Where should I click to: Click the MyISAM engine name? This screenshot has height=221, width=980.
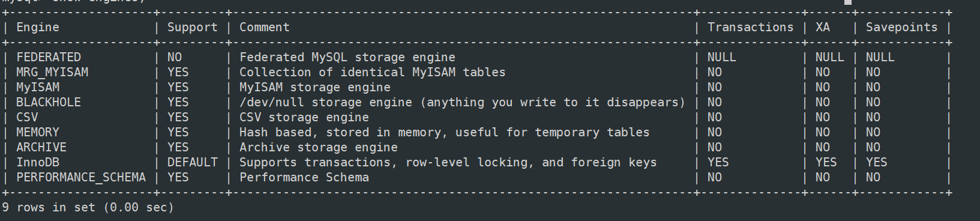point(38,87)
